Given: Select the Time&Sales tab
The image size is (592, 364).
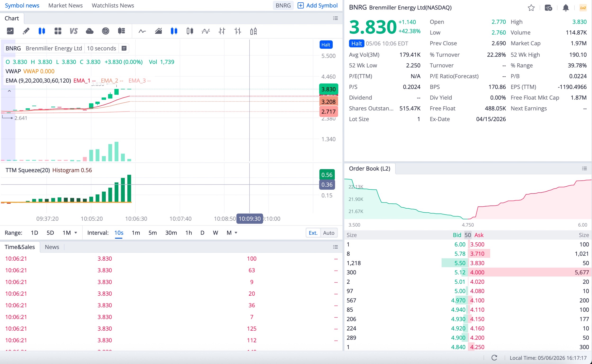Looking at the screenshot, I should [x=20, y=247].
